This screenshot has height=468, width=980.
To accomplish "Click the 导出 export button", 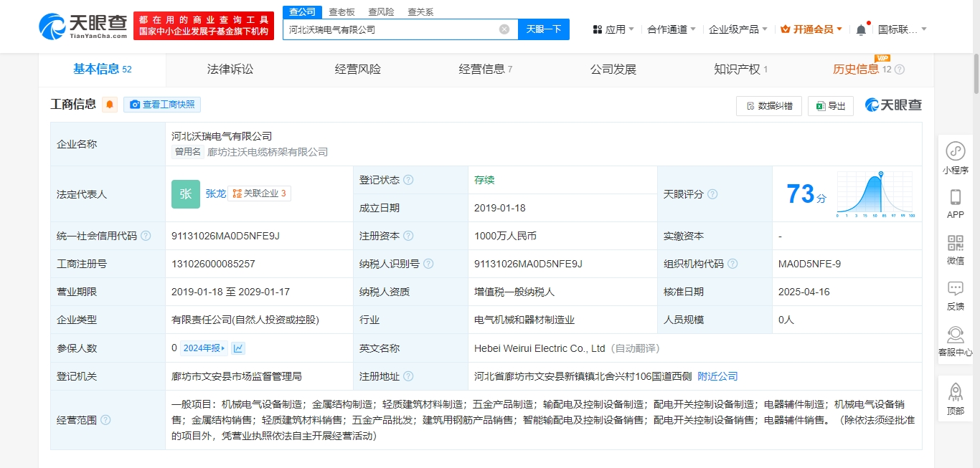I will pyautogui.click(x=831, y=106).
